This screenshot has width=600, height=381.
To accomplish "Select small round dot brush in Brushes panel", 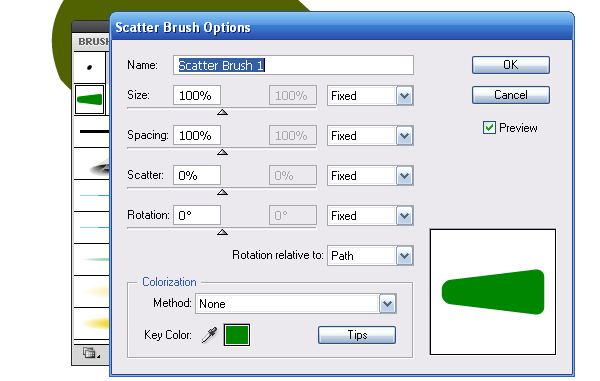I will tap(90, 67).
